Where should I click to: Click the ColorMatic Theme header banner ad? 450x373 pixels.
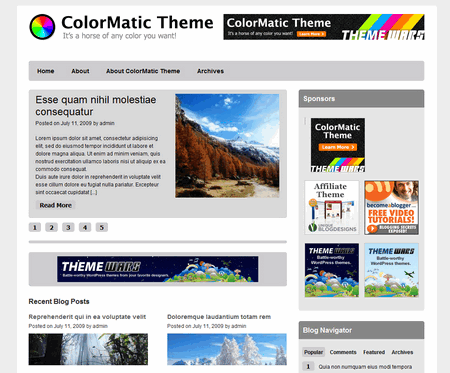tap(324, 27)
